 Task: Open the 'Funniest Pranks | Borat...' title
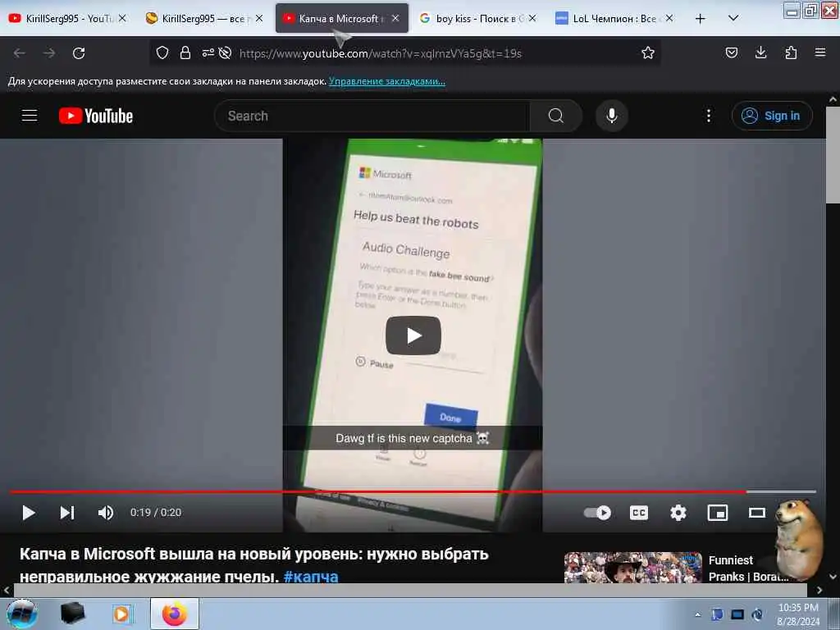[x=748, y=568]
